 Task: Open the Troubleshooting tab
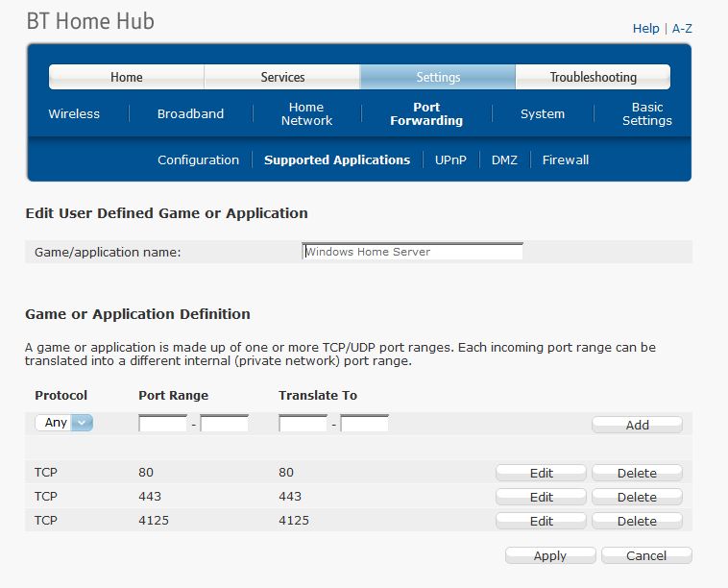coord(593,77)
